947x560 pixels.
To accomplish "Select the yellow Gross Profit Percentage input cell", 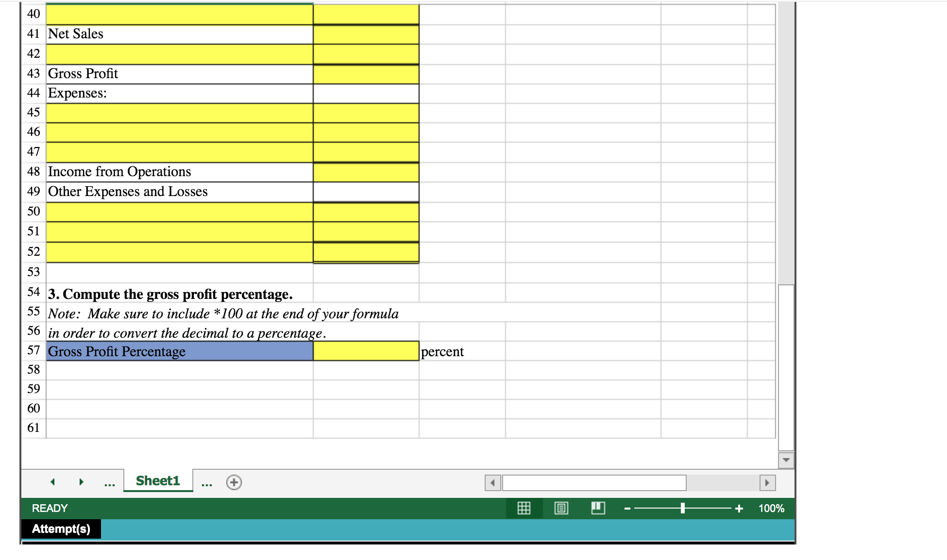I will (365, 351).
